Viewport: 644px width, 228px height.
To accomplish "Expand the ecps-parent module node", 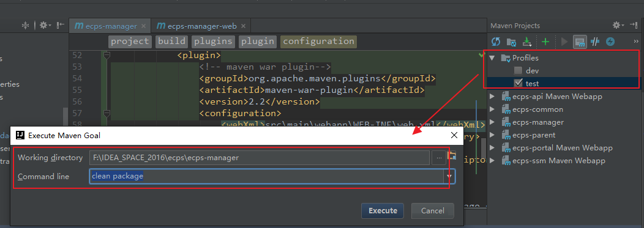I will (492, 135).
